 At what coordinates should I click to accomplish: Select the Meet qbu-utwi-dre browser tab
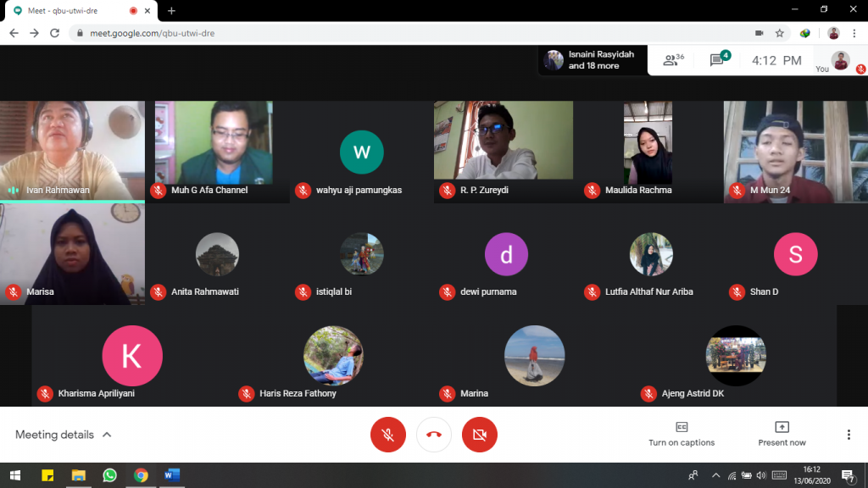(72, 10)
